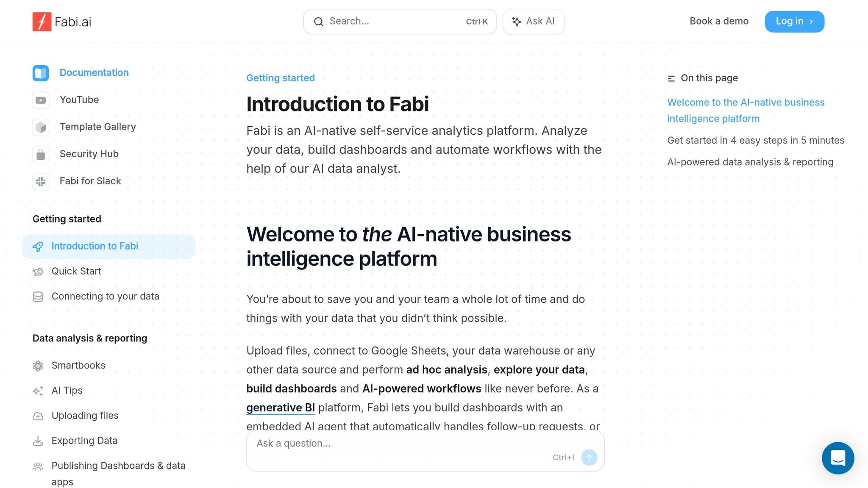Open the Getting started breadcrumb
The height and width of the screenshot is (488, 868).
pyautogui.click(x=281, y=78)
